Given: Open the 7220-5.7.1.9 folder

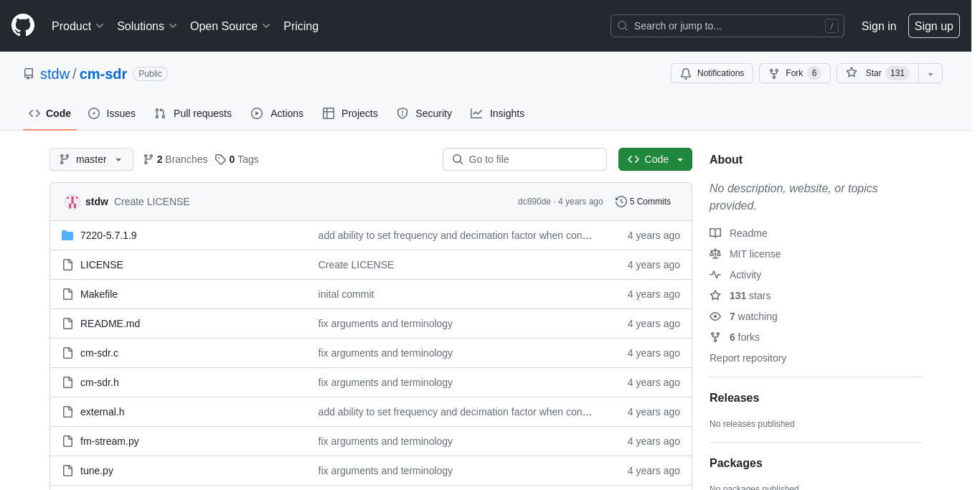Looking at the screenshot, I should 108,235.
